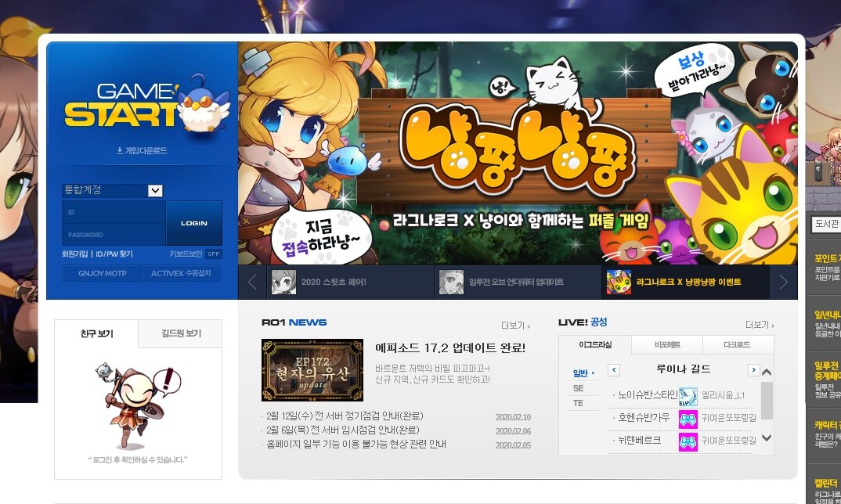Click the 엘리시움_L1 guild emblem icon

(x=688, y=396)
